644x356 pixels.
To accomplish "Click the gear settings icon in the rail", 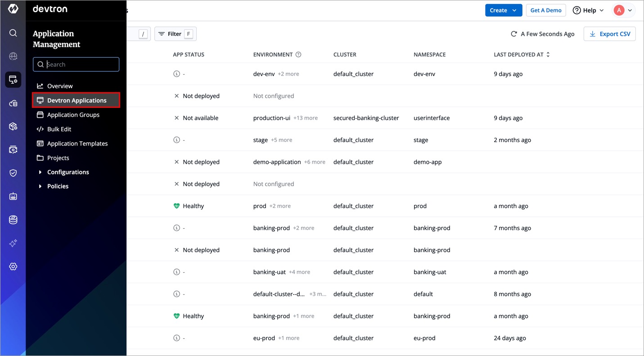I will [13, 267].
